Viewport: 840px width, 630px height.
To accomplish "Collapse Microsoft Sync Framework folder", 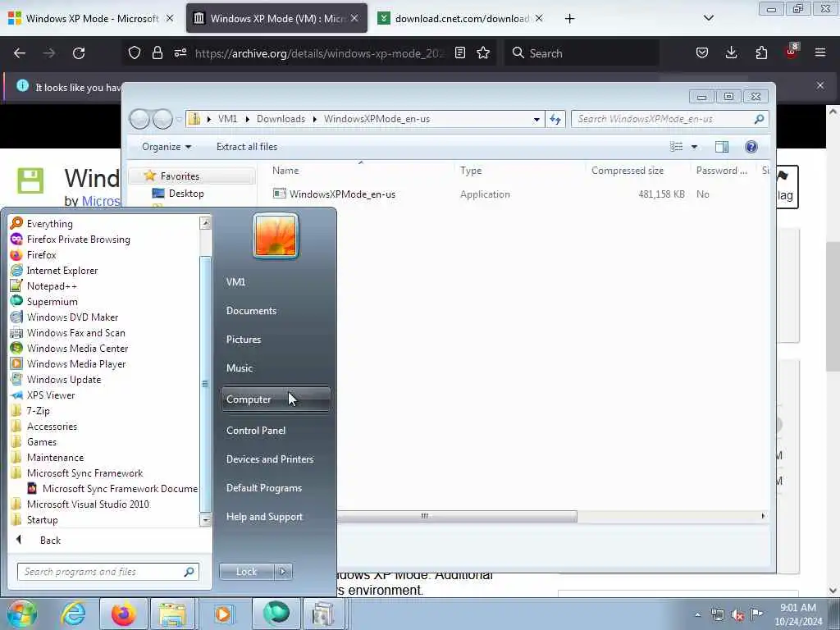I will 84,473.
